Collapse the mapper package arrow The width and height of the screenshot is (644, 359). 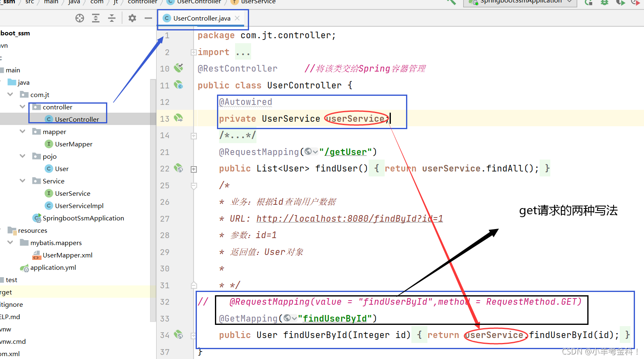pyautogui.click(x=23, y=132)
